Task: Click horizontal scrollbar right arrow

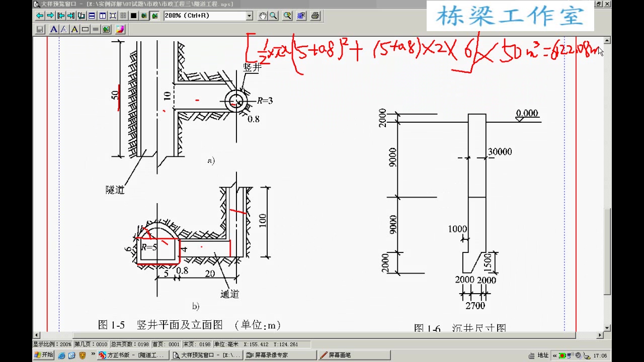Action: 600,335
